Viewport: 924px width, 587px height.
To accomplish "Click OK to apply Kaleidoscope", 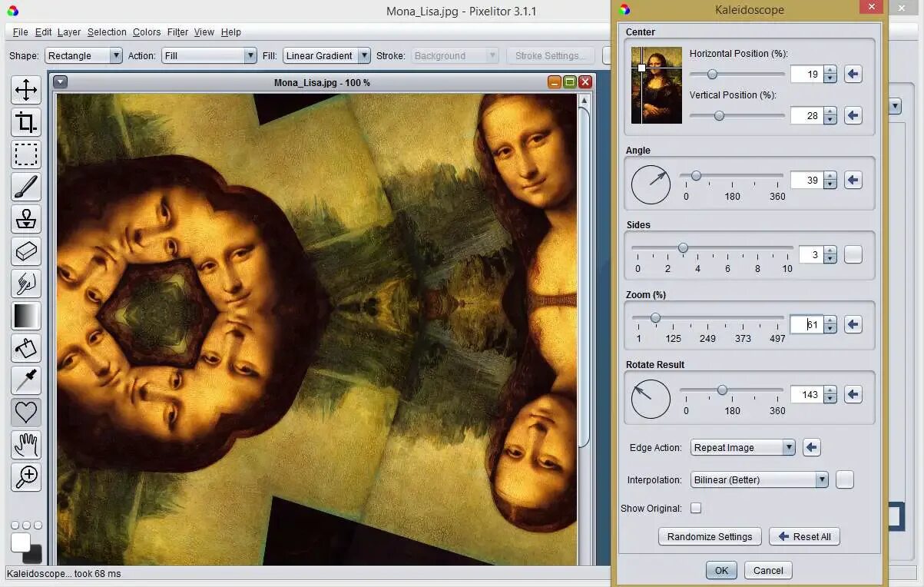I will pos(721,570).
